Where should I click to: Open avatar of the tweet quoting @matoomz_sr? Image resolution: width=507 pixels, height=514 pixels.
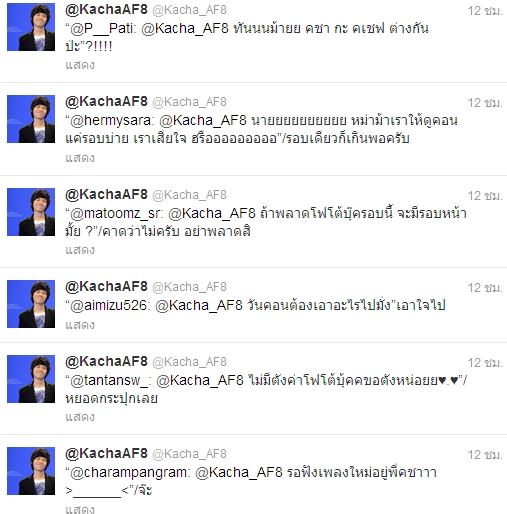click(x=31, y=212)
